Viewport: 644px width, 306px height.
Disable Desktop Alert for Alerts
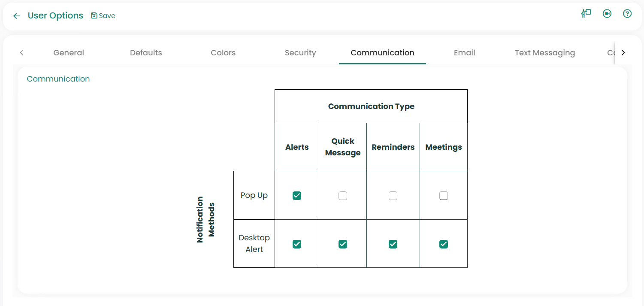297,244
